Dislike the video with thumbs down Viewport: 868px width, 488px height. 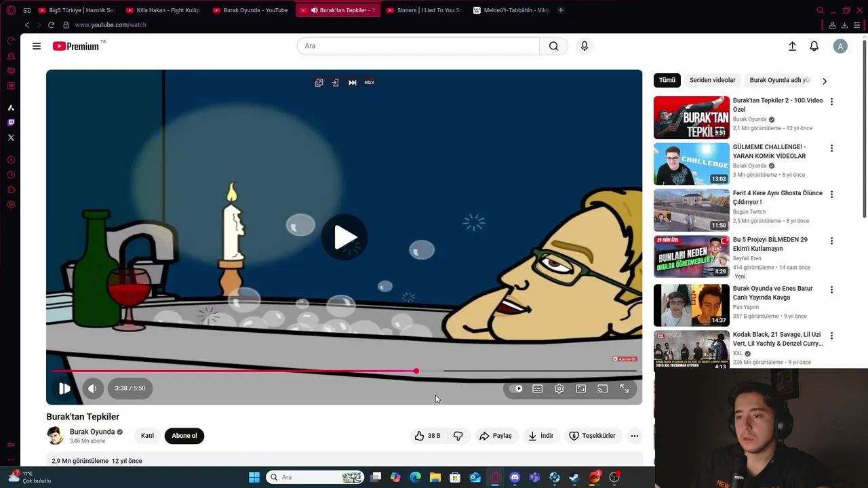click(458, 436)
